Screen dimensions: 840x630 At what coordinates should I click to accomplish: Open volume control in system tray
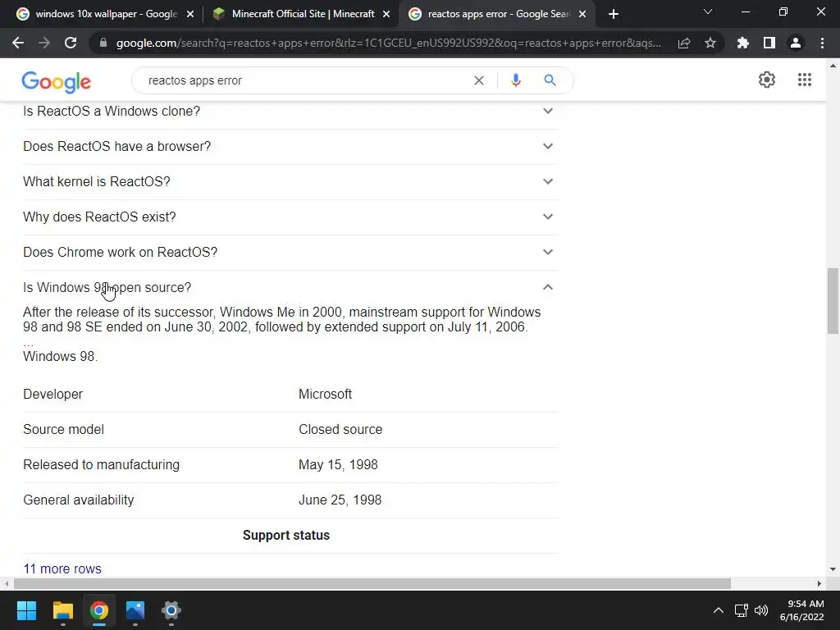click(x=760, y=610)
